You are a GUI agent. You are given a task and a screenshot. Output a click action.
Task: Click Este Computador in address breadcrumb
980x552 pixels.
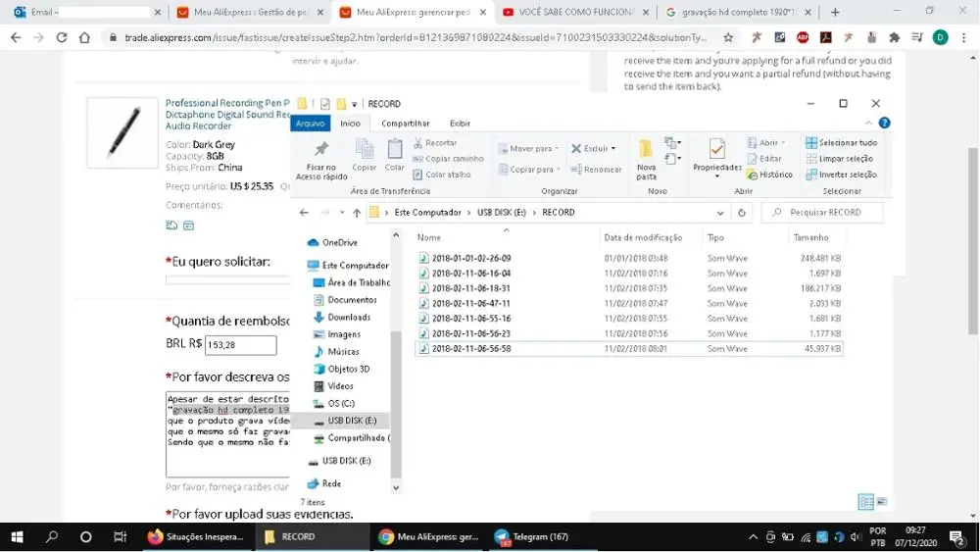pos(427,213)
